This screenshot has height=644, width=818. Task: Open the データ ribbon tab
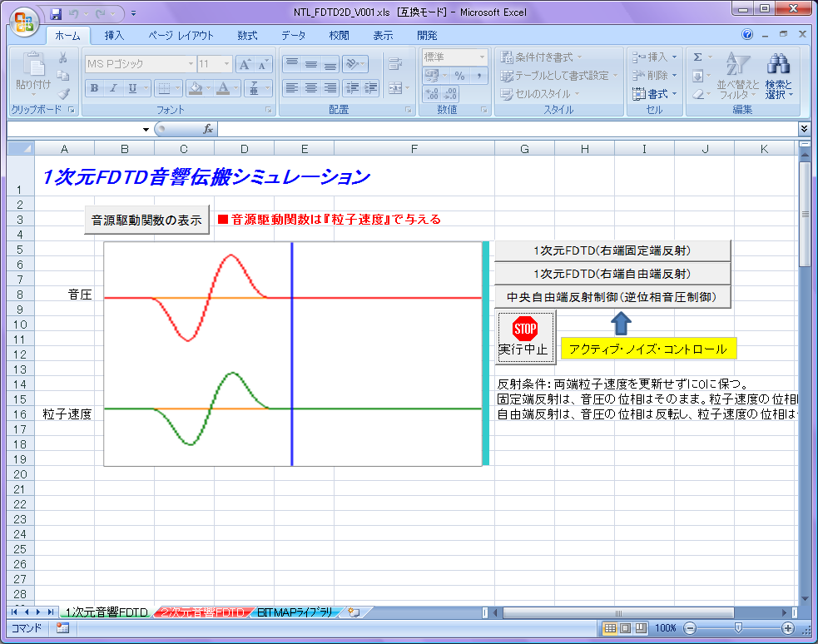pos(294,36)
